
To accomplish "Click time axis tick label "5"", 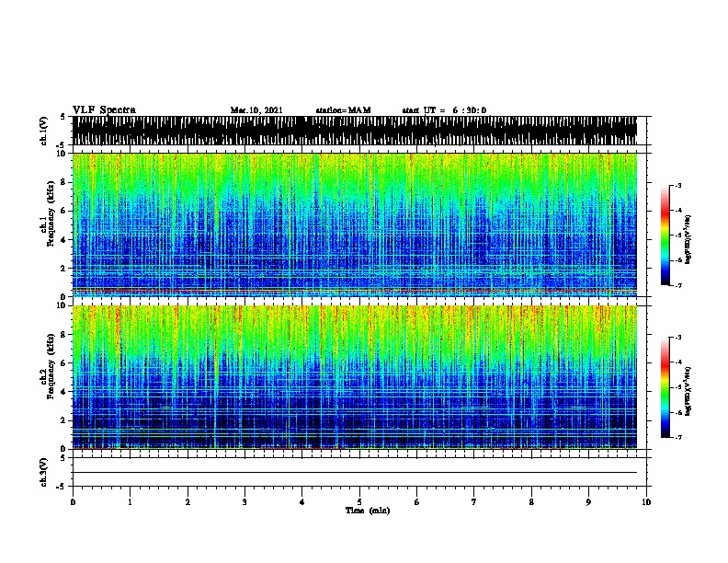I will (x=359, y=502).
